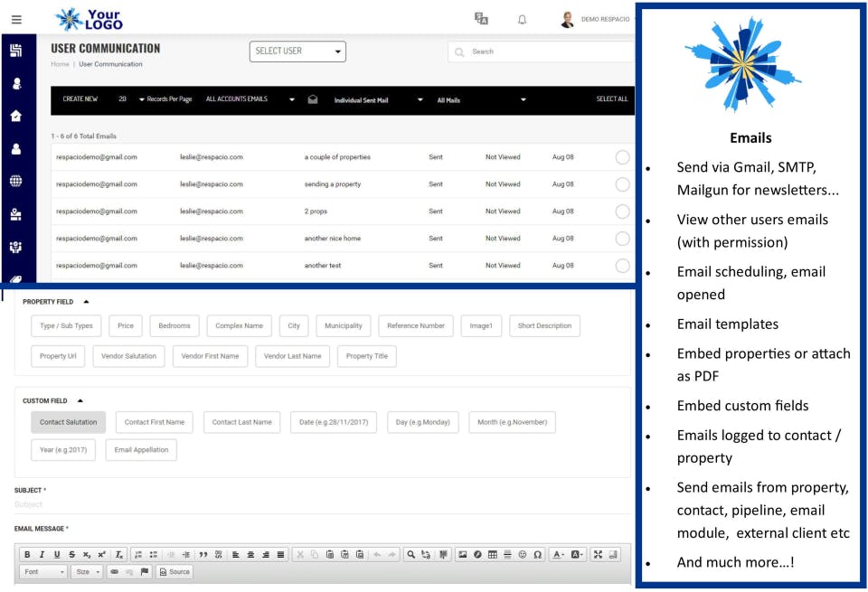Click the CREATE NEW button
Viewport: 868px width, 592px height.
pyautogui.click(x=80, y=99)
